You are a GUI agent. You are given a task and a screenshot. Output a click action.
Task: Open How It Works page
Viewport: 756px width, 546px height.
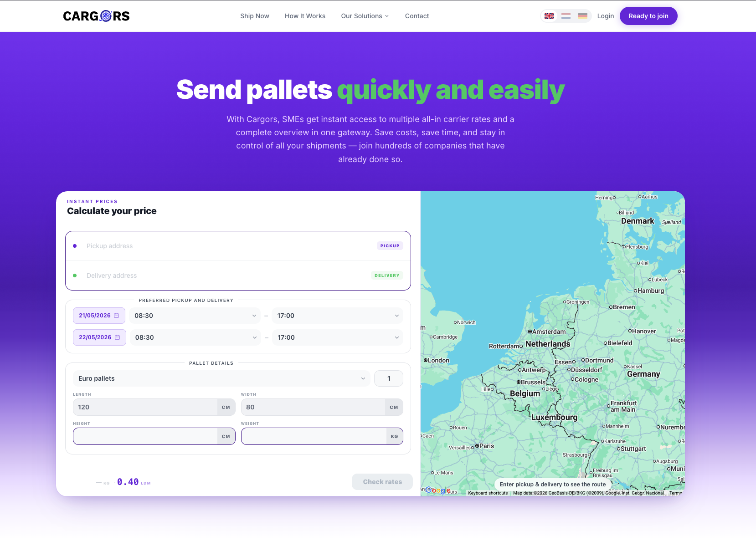click(305, 16)
